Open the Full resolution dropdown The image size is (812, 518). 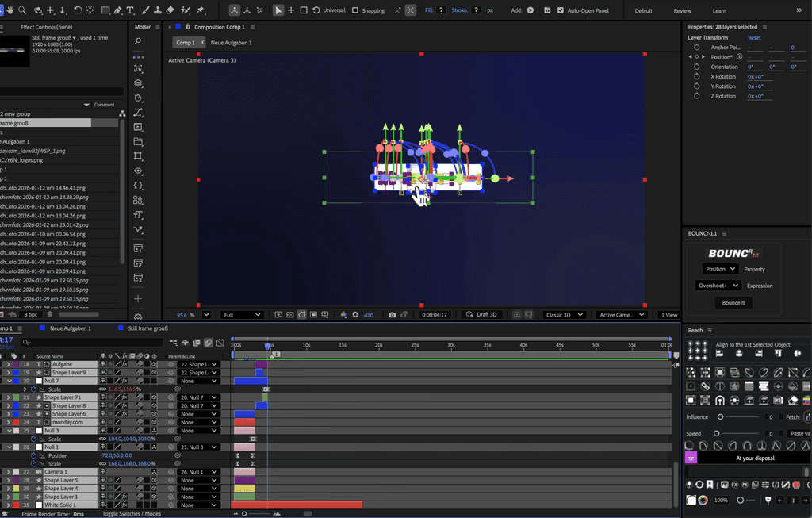(243, 314)
